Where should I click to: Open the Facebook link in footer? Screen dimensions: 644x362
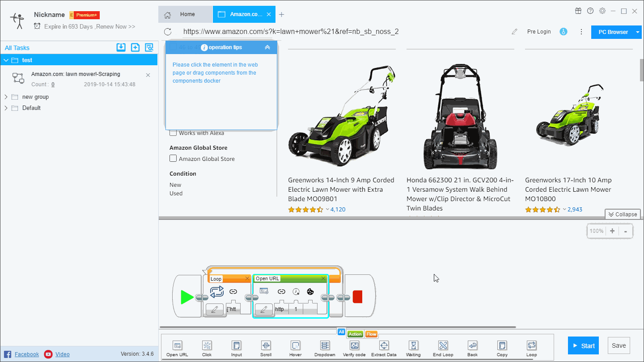26,354
